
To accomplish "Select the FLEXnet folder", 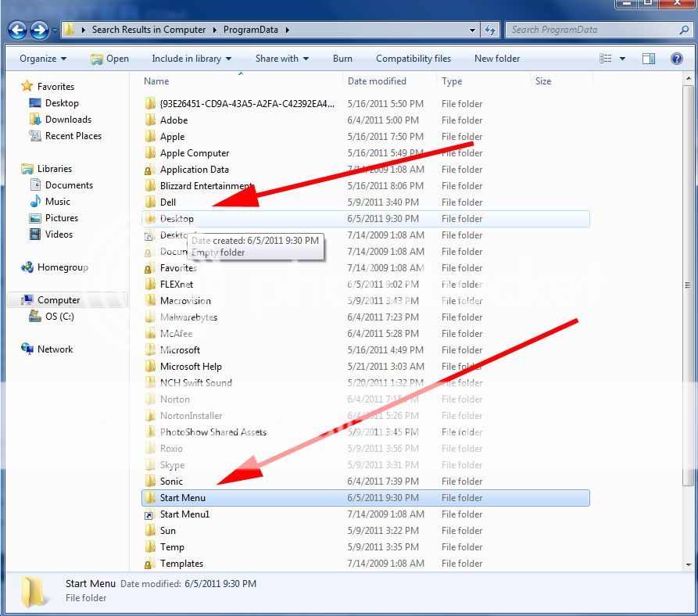I will point(177,285).
